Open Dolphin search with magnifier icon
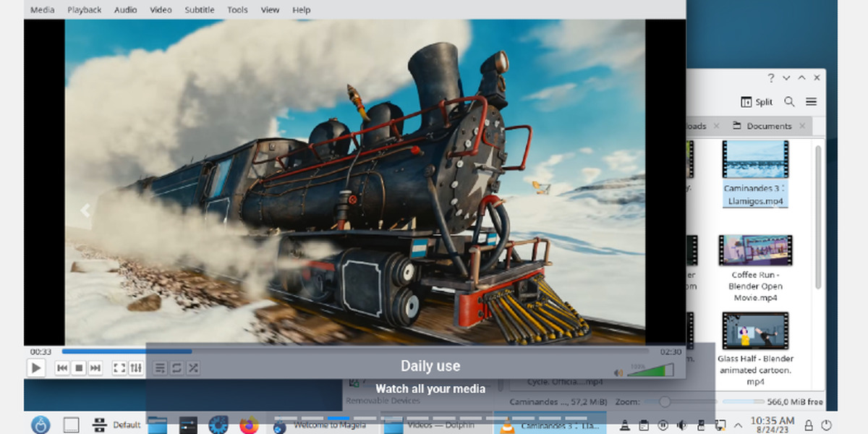This screenshot has height=434, width=868. click(x=789, y=102)
